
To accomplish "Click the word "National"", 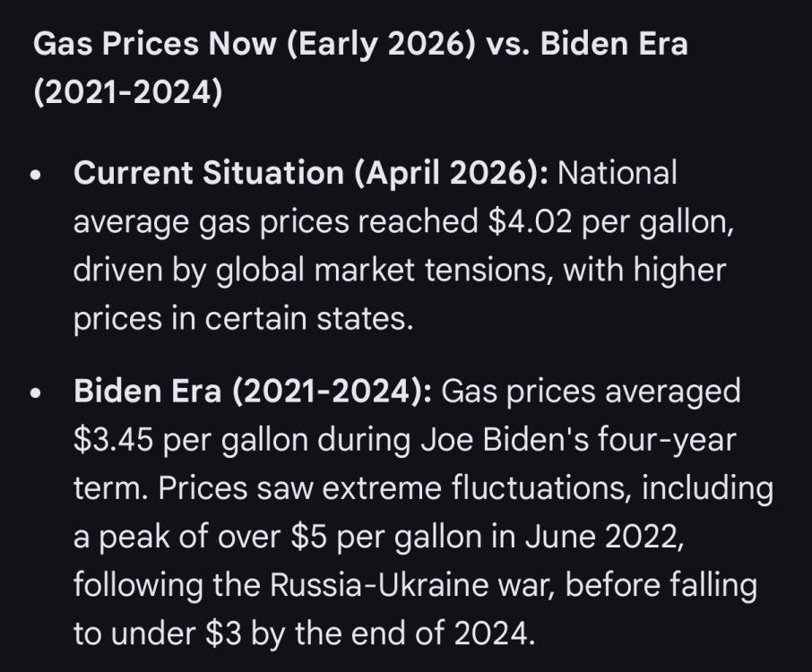I will tap(618, 173).
